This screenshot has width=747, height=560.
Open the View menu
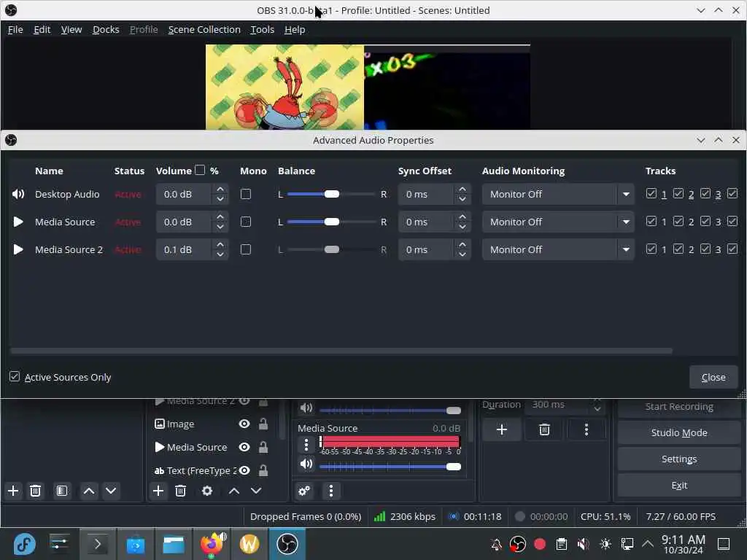point(71,29)
